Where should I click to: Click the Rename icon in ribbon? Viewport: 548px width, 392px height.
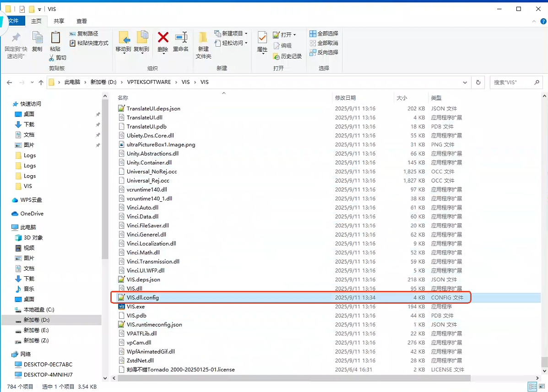click(x=181, y=38)
